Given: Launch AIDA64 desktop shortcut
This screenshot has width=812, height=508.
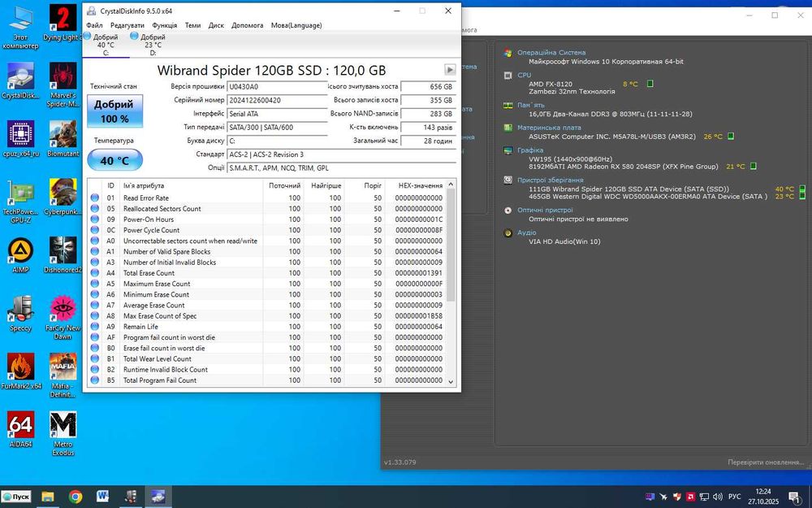Looking at the screenshot, I should coord(21,429).
